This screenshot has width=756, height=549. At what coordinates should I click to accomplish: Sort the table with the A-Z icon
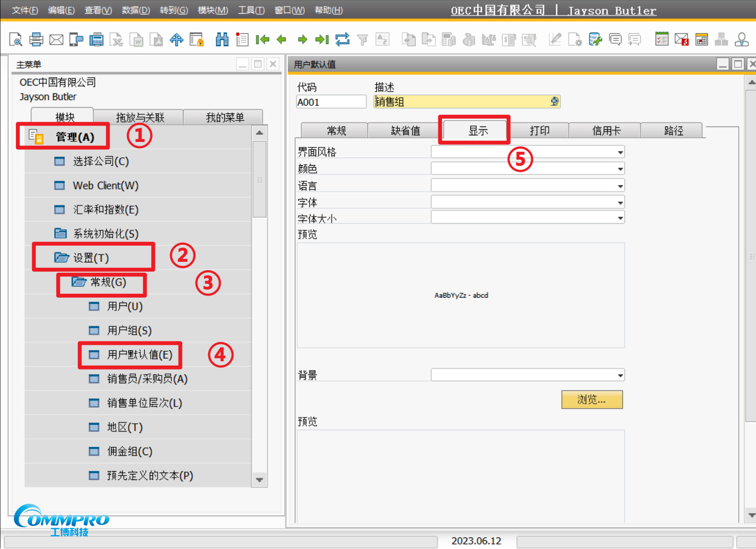point(382,39)
